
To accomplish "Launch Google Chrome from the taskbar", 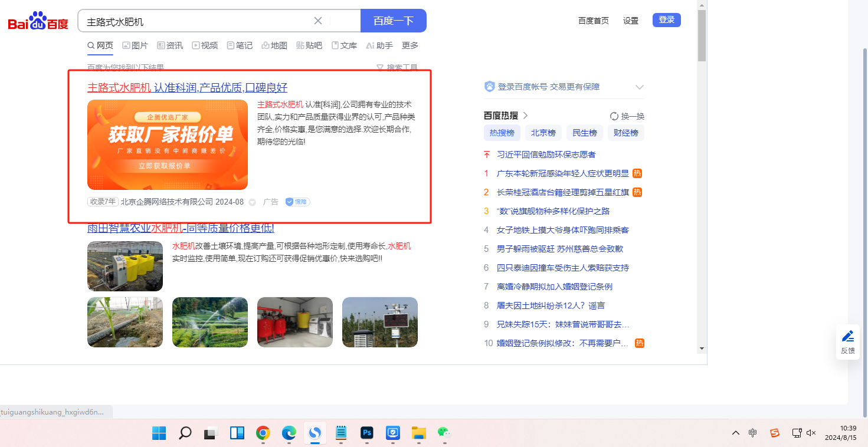I will 263,433.
